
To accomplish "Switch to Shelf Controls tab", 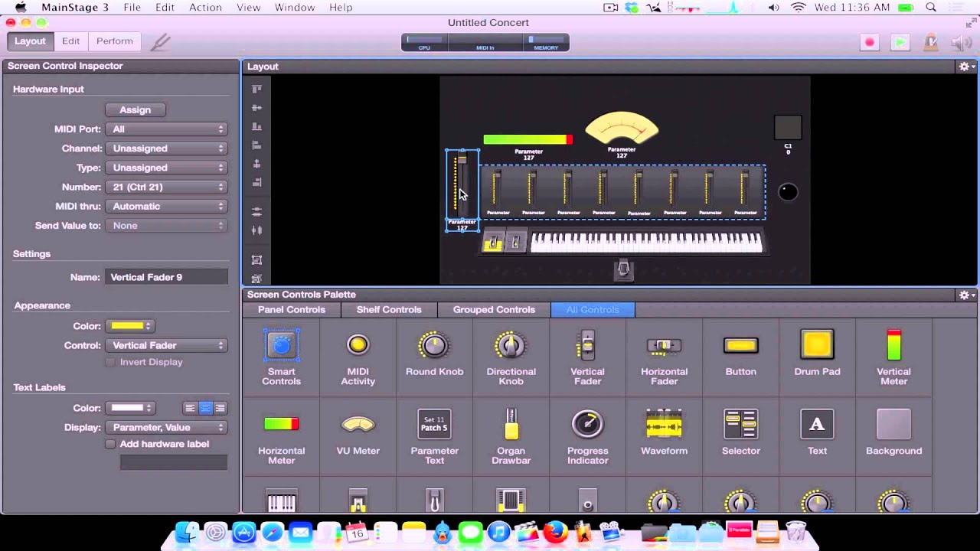I will (389, 310).
